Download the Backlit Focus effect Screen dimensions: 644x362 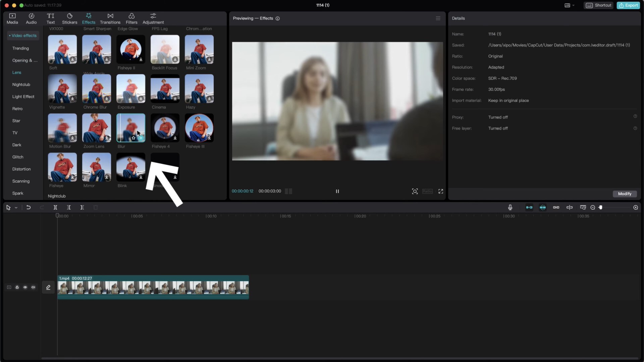[175, 59]
